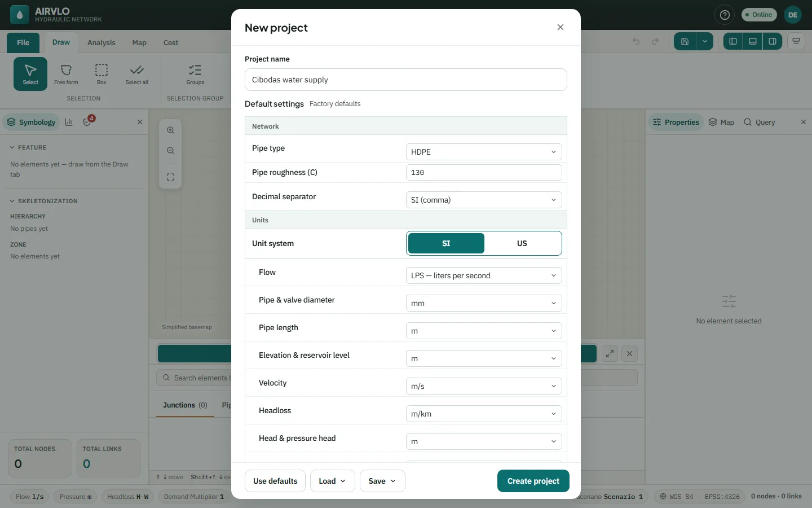Open the Flow unit dropdown
Viewport: 812px width, 508px height.
[484, 275]
